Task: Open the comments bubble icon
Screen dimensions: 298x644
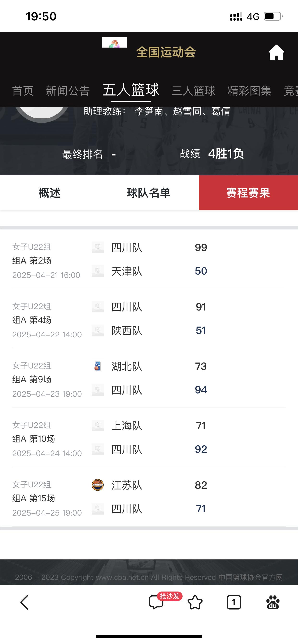Action: (x=156, y=602)
